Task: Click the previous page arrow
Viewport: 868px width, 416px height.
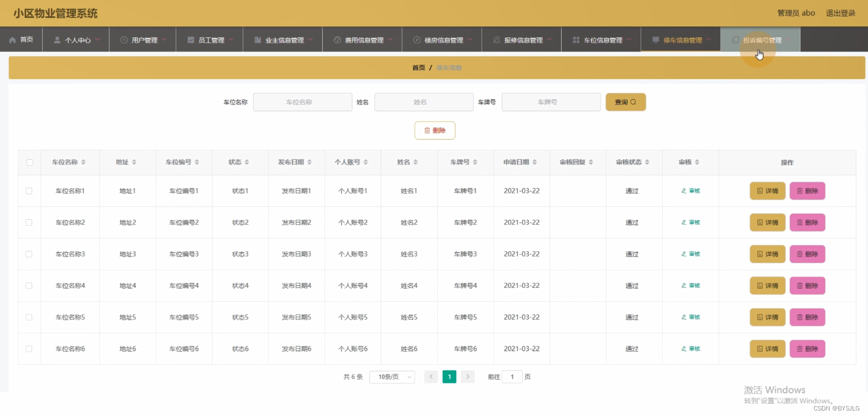Action: (x=431, y=377)
